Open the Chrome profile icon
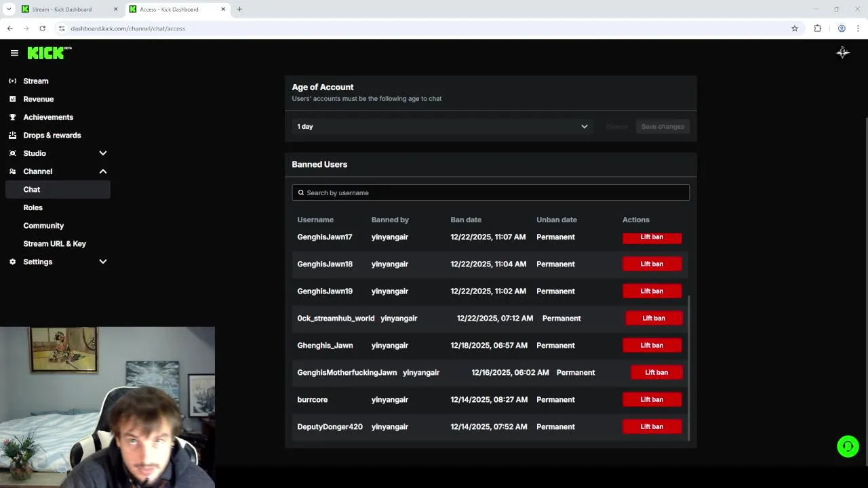 click(x=842, y=28)
